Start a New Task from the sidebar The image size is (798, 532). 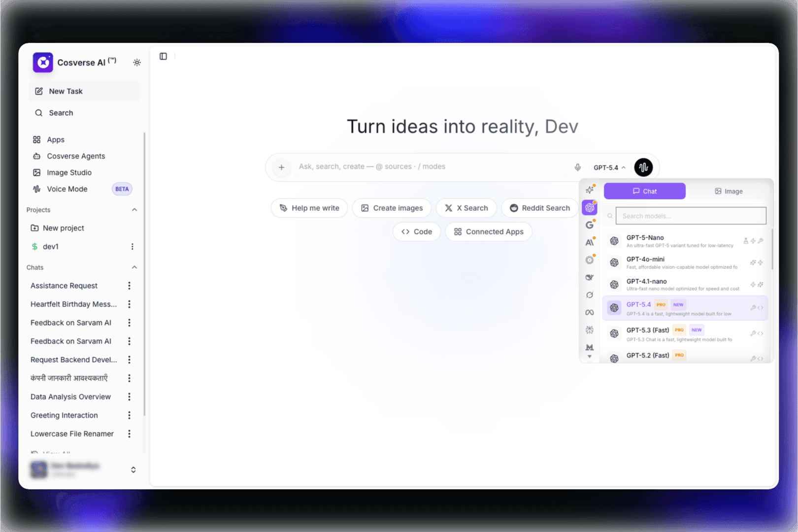coord(65,91)
